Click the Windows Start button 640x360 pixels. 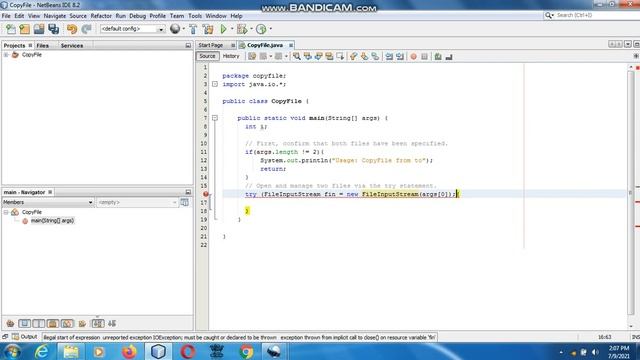coord(12,351)
